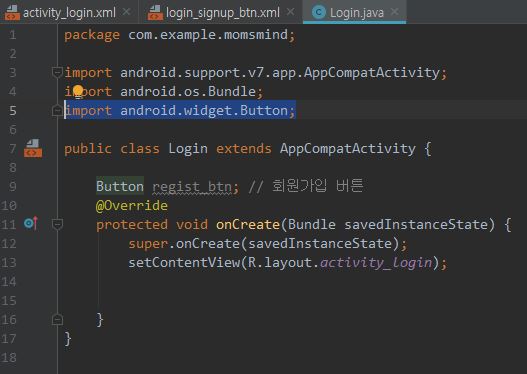Collapse the import block fold marker on line 3
The image size is (527, 374).
(x=57, y=72)
